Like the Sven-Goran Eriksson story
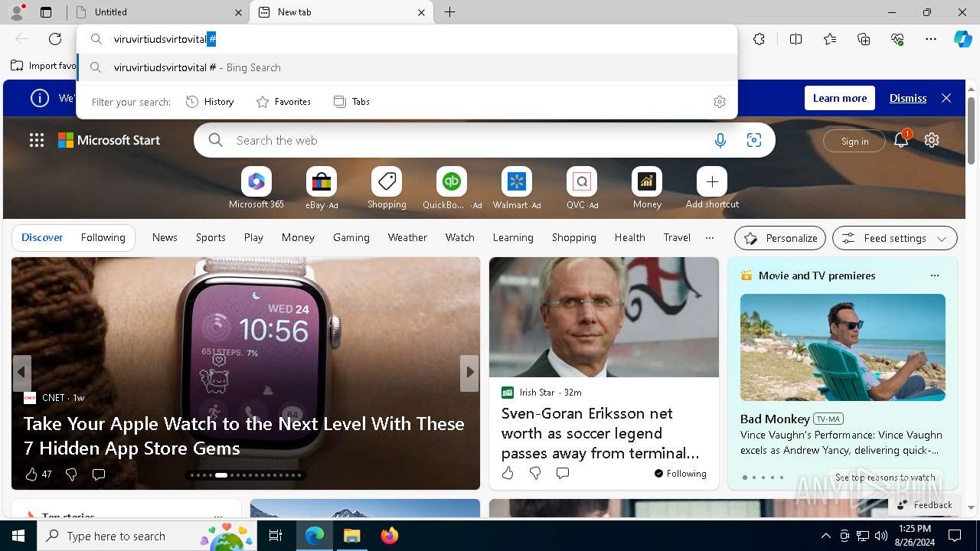The width and height of the screenshot is (980, 551). tap(508, 473)
